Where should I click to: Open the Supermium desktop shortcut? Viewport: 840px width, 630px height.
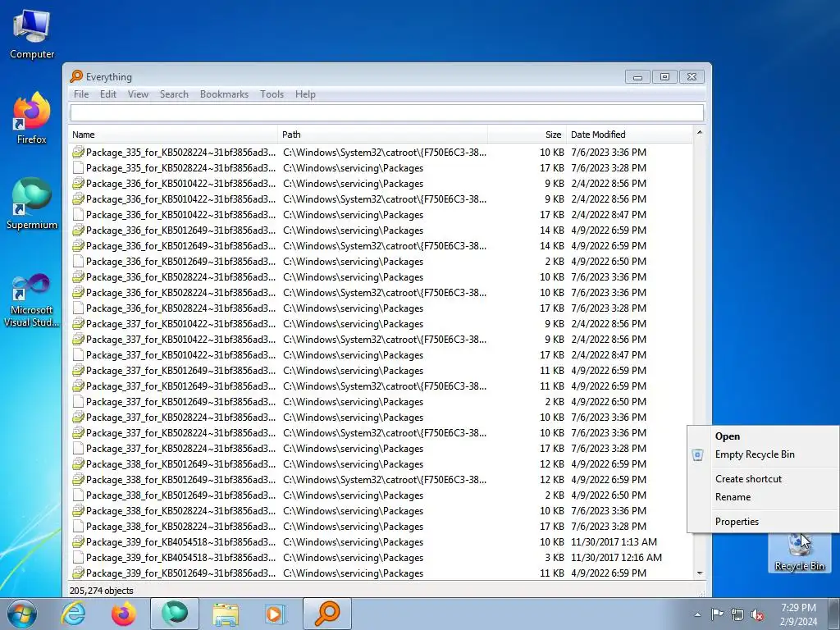32,203
